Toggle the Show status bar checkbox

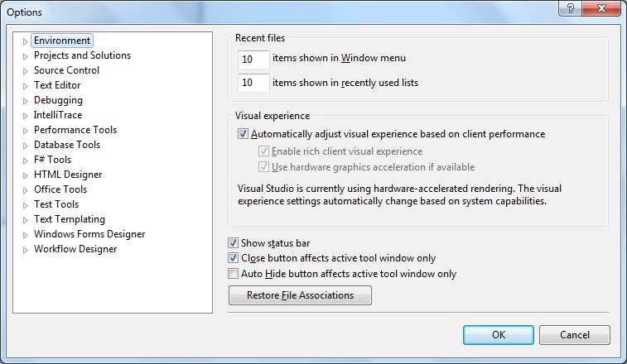(x=233, y=243)
